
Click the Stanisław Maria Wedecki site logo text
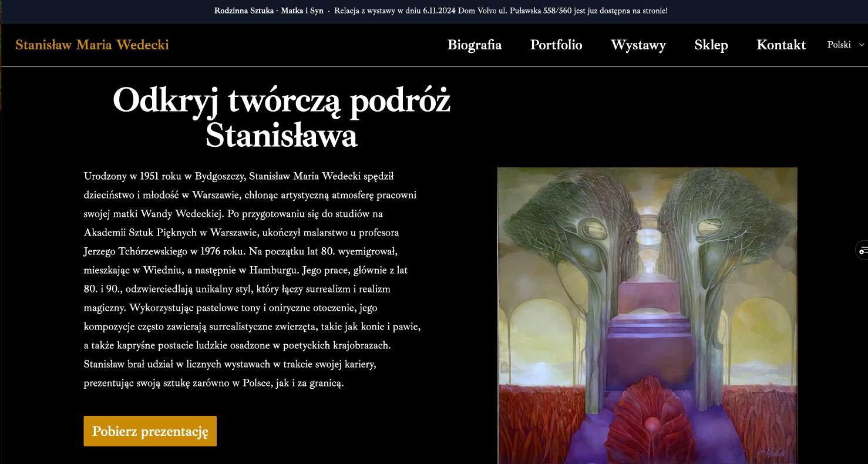pos(92,45)
